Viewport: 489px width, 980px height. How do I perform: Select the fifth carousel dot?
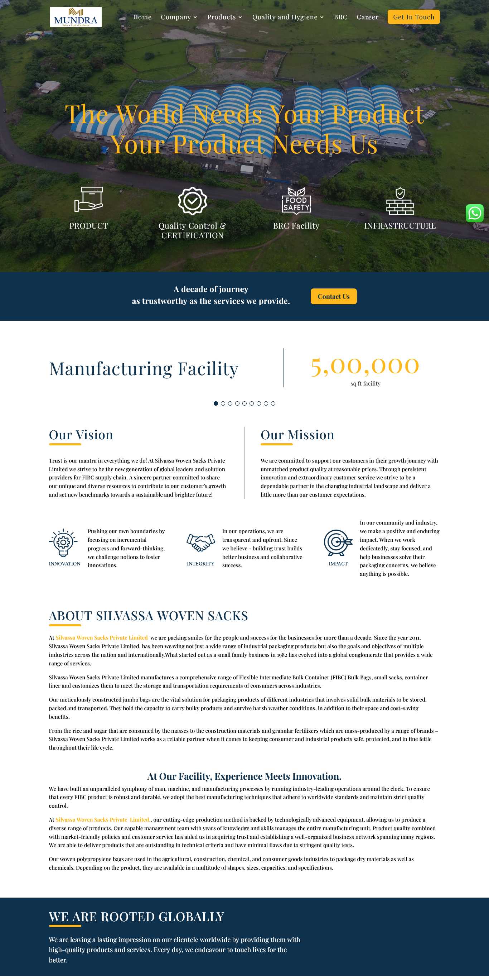(x=244, y=403)
